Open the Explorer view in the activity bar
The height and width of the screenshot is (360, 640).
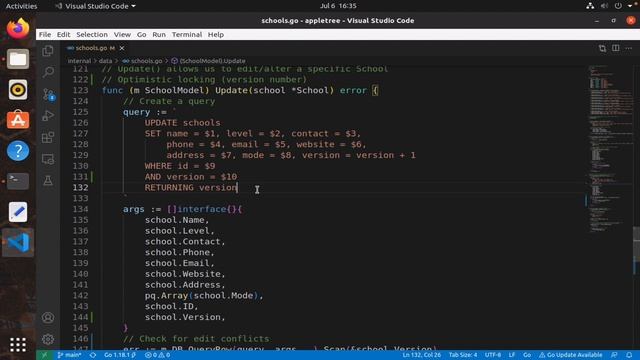pyautogui.click(x=48, y=51)
